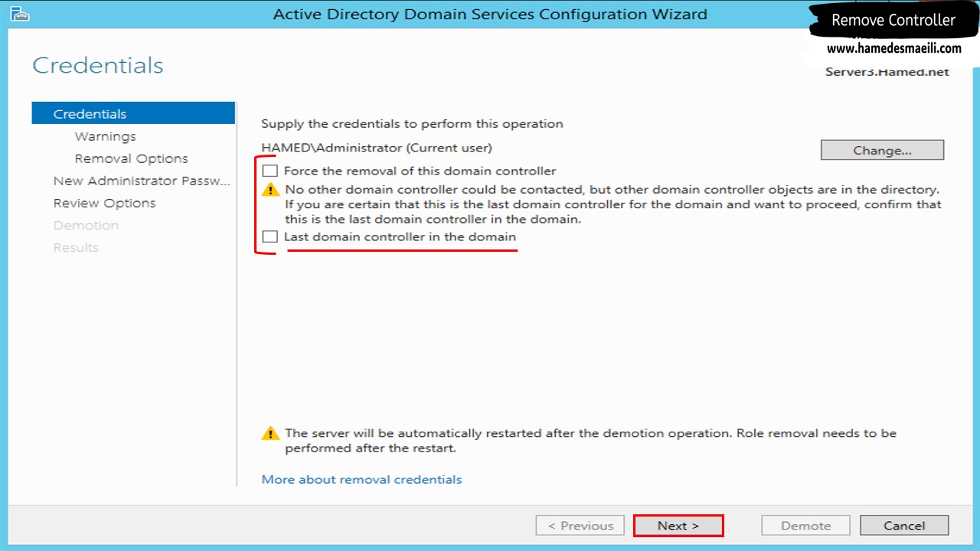Click the Demotion step in sidebar
980x551 pixels.
click(x=86, y=225)
